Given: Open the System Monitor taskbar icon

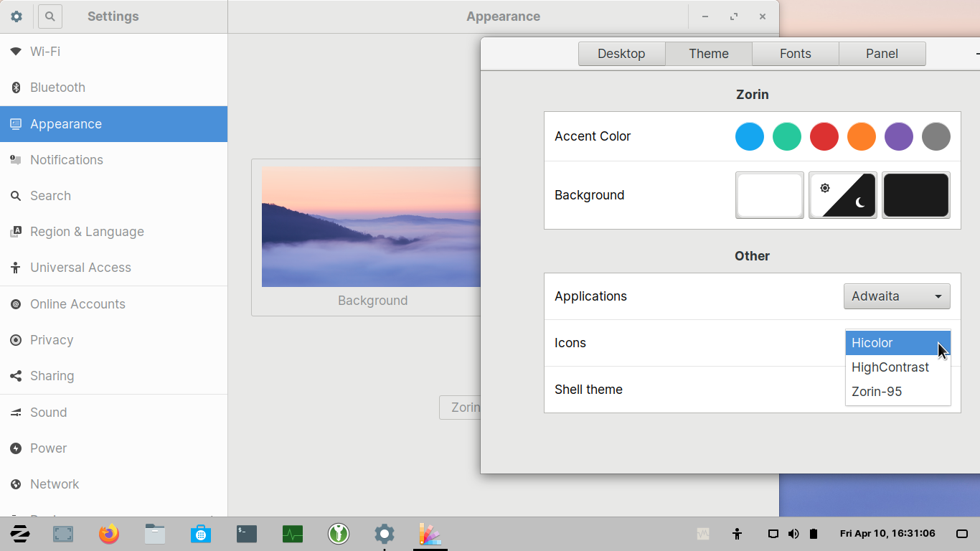Looking at the screenshot, I should (293, 534).
